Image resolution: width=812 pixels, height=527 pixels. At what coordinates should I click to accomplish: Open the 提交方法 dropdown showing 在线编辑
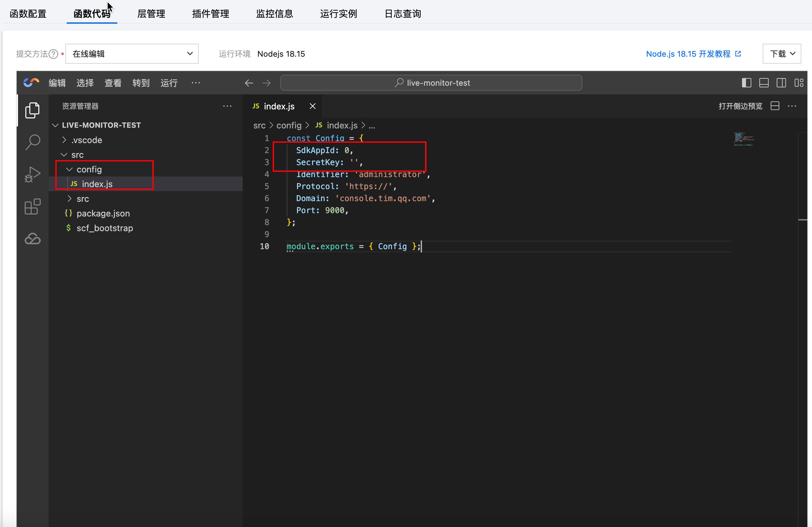[x=132, y=54]
